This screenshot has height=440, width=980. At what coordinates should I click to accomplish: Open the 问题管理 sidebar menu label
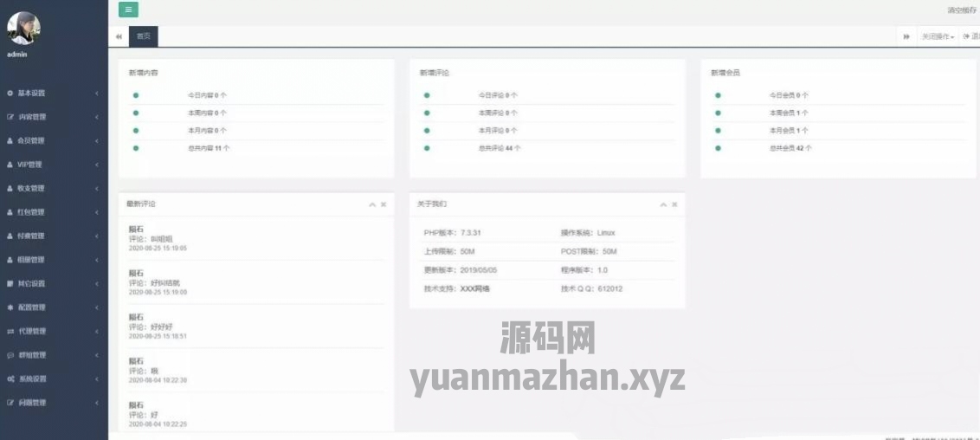pos(33,403)
